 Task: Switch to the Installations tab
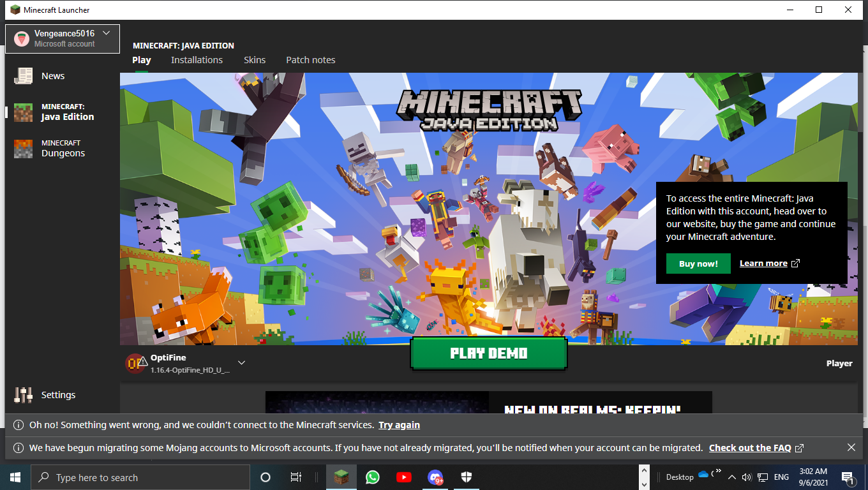point(197,60)
